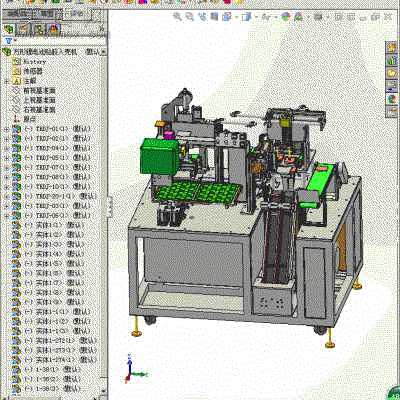This screenshot has width=400, height=400.
Task: Click the Previous View icon
Action: (x=202, y=17)
